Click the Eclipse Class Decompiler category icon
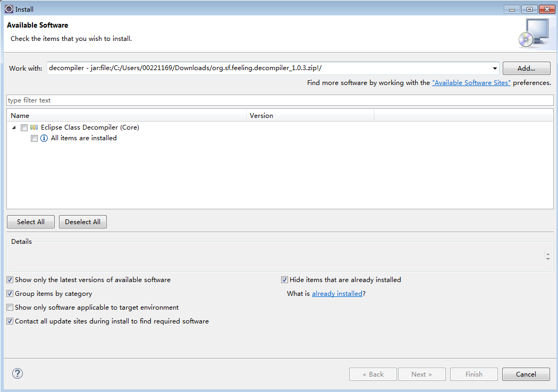The image size is (558, 392). tap(34, 127)
